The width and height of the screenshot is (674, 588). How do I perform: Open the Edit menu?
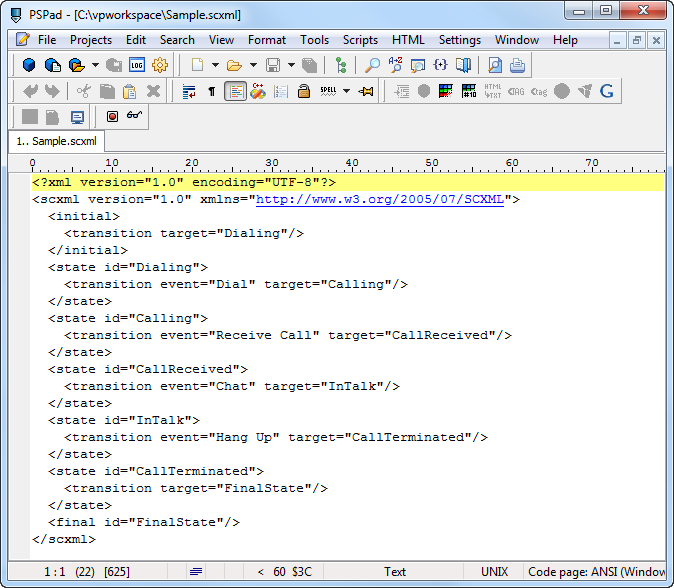[136, 40]
